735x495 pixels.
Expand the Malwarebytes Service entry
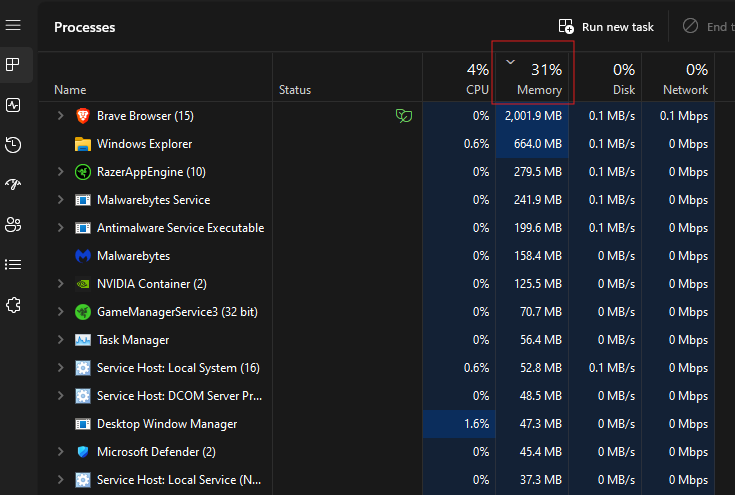(x=60, y=200)
